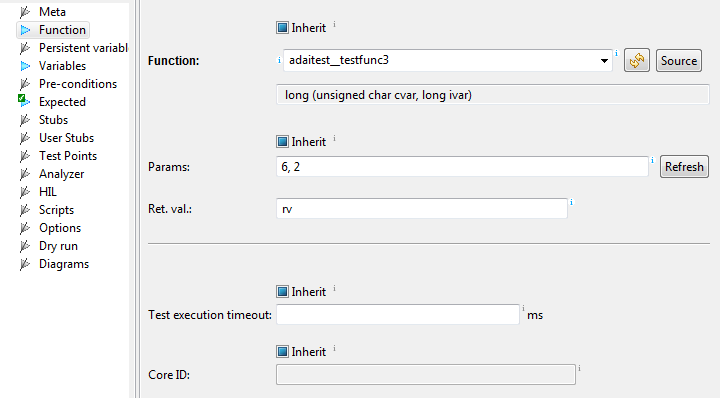The width and height of the screenshot is (720, 398).
Task: Open the Function dropdown arrow
Action: (x=604, y=61)
